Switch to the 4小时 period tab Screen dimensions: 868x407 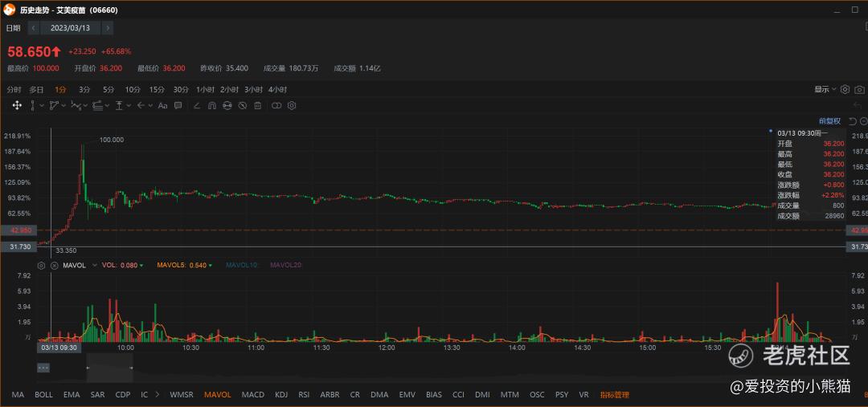[277, 90]
